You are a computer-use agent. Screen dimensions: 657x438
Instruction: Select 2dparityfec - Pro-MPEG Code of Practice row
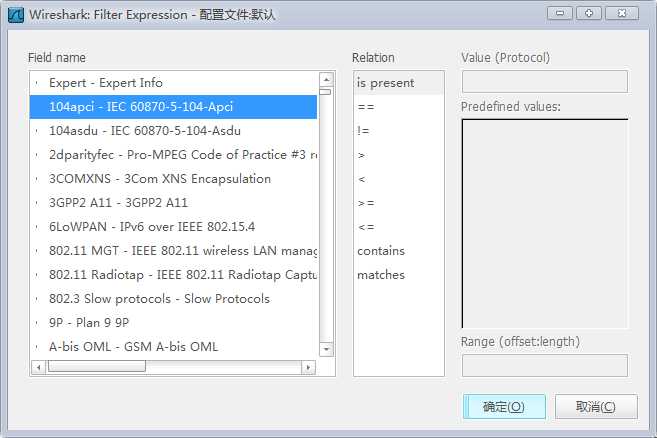[x=173, y=155]
